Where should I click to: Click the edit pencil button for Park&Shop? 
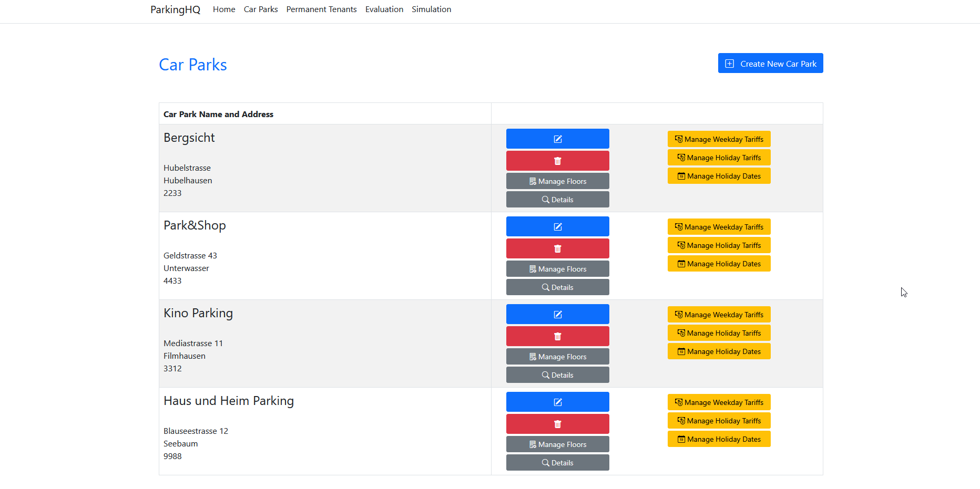557,226
